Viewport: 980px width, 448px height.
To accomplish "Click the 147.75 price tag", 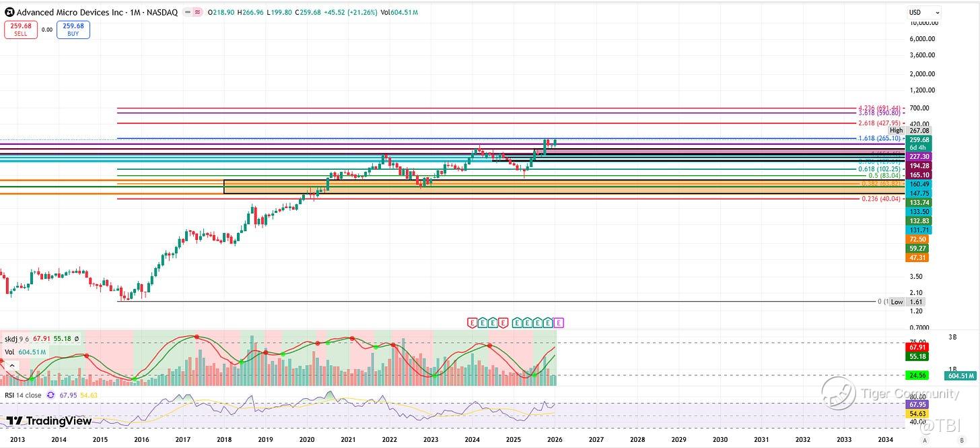I will point(919,193).
